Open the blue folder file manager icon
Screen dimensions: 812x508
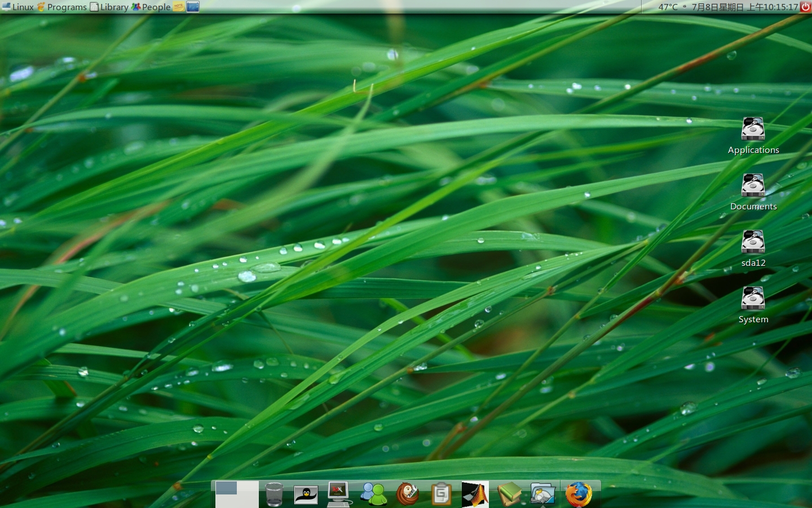tap(543, 494)
